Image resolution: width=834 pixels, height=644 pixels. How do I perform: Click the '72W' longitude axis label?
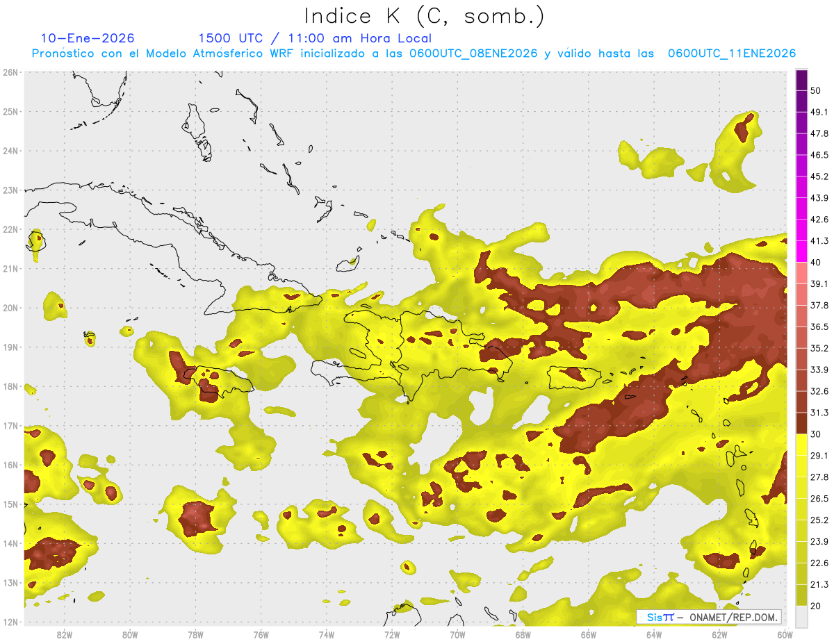pyautogui.click(x=392, y=635)
